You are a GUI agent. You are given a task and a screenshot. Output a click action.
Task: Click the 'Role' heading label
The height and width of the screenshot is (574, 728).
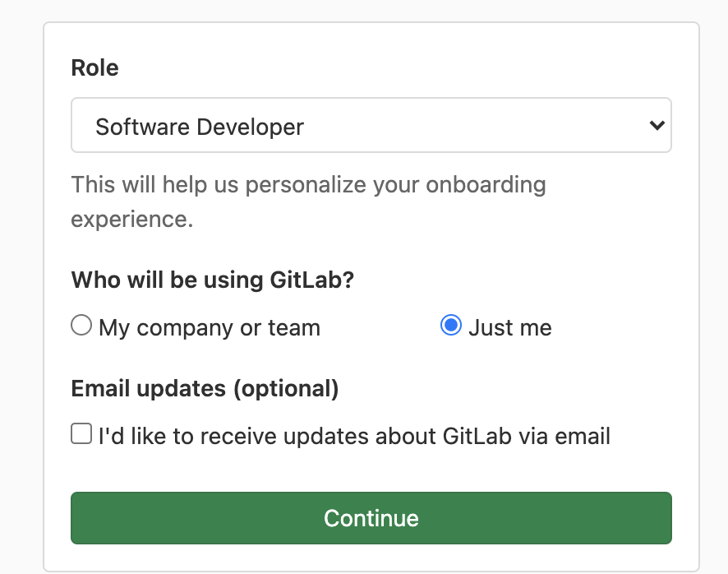pyautogui.click(x=94, y=67)
